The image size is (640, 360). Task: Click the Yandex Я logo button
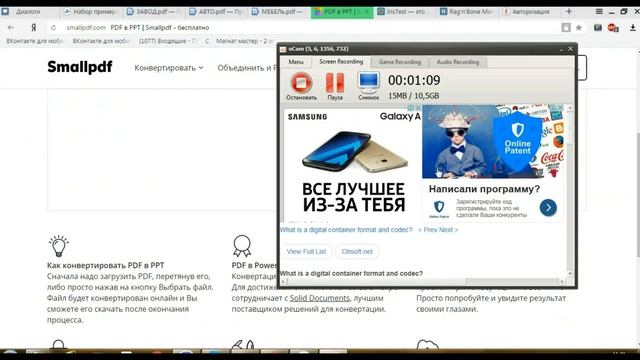coord(33,28)
